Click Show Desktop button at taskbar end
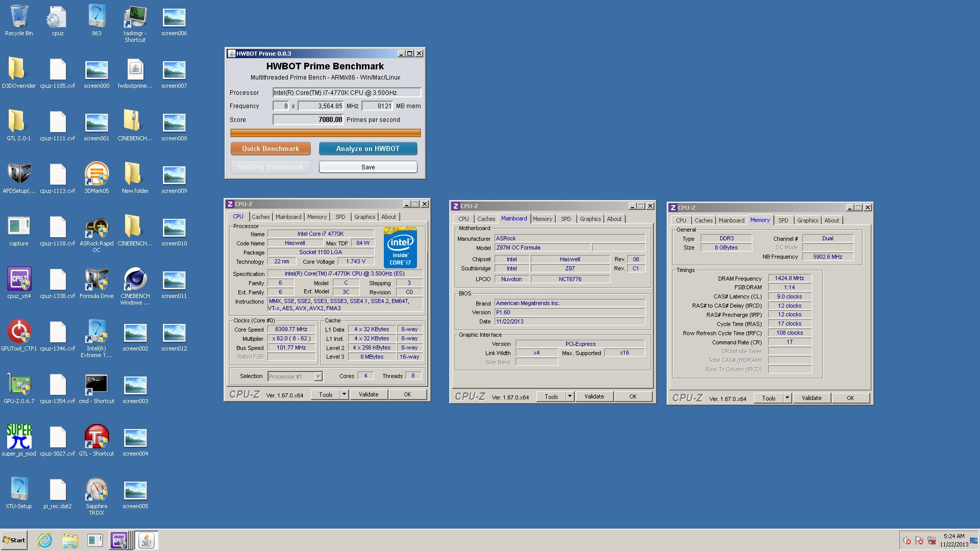The image size is (980, 551). [974, 540]
